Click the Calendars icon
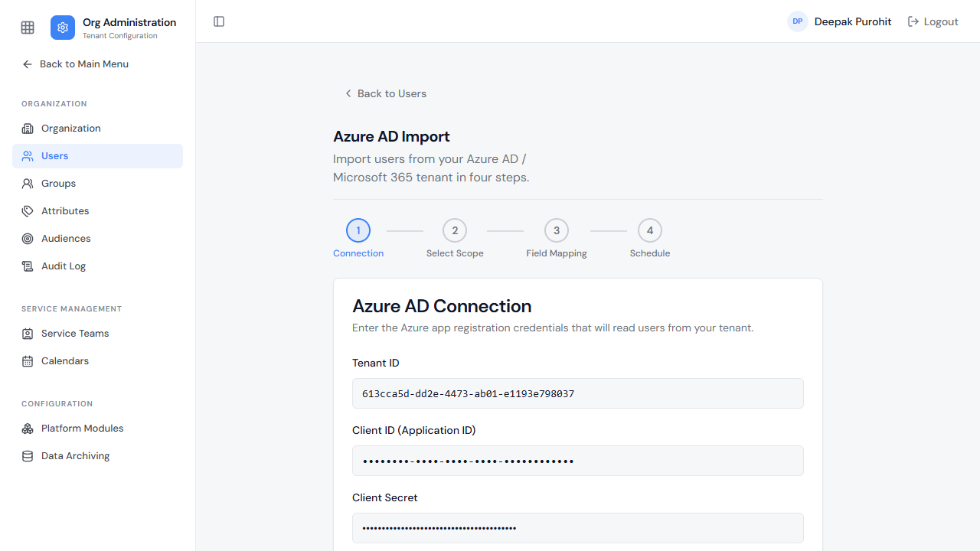 point(28,361)
